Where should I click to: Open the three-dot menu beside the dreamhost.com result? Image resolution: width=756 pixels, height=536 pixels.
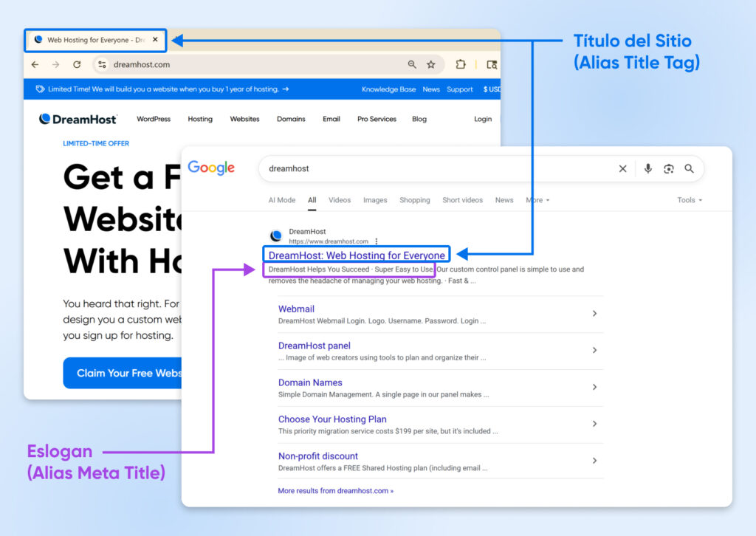[377, 241]
